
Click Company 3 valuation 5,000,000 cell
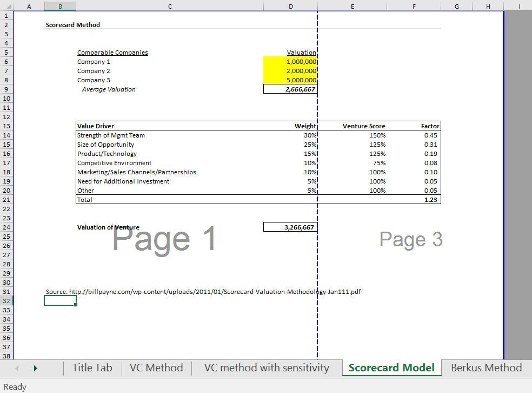[x=290, y=80]
